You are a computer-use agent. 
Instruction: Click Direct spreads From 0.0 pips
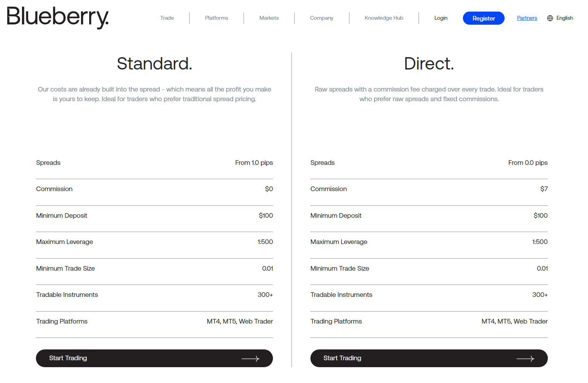[528, 163]
